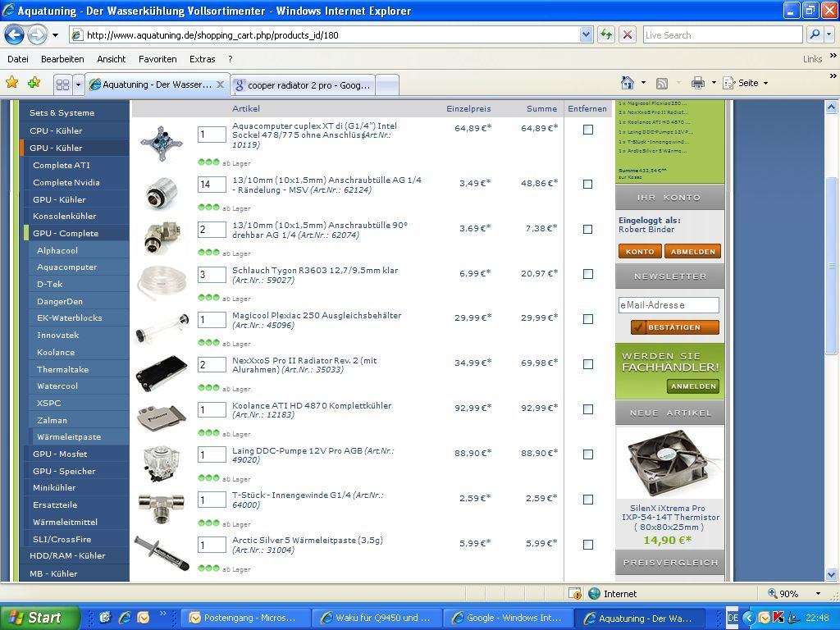Show Quick Tabs grid view
The height and width of the screenshot is (630, 840).
(62, 84)
